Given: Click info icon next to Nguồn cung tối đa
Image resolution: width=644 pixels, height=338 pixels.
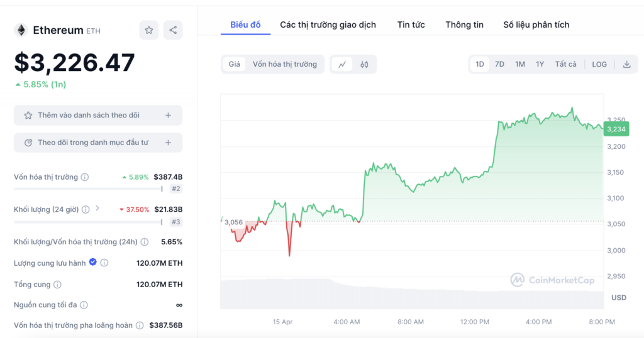Looking at the screenshot, I should pos(84,305).
